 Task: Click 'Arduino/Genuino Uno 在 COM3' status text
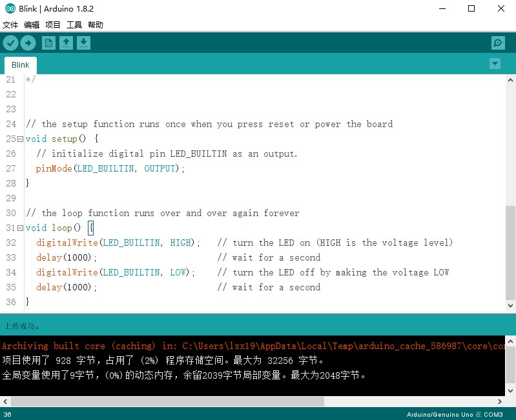point(455,414)
